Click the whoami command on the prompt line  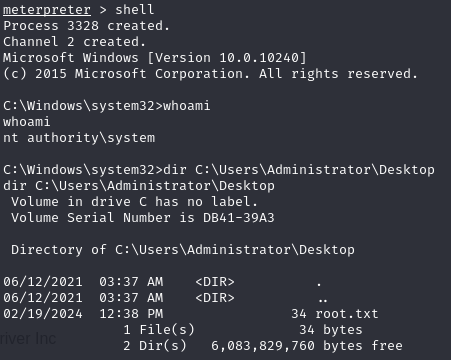tap(187, 106)
